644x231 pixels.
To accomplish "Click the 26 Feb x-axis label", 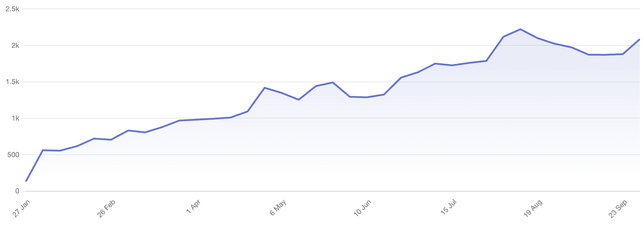I will (106, 208).
